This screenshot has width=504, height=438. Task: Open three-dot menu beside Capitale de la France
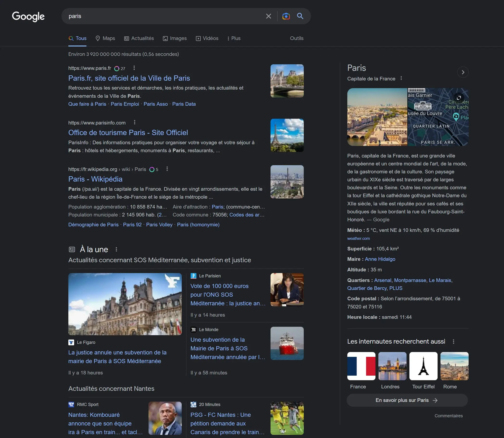click(401, 78)
